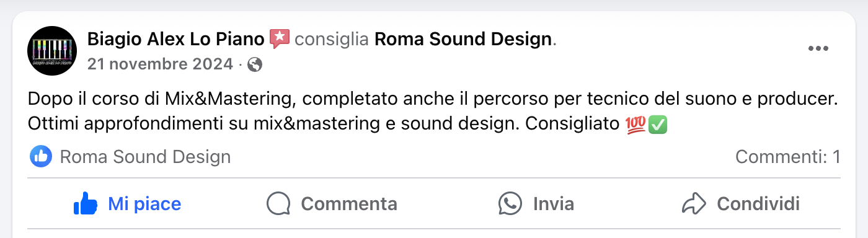Image resolution: width=868 pixels, height=238 pixels.
Task: Toggle like with Mi piace label
Action: pyautogui.click(x=144, y=203)
